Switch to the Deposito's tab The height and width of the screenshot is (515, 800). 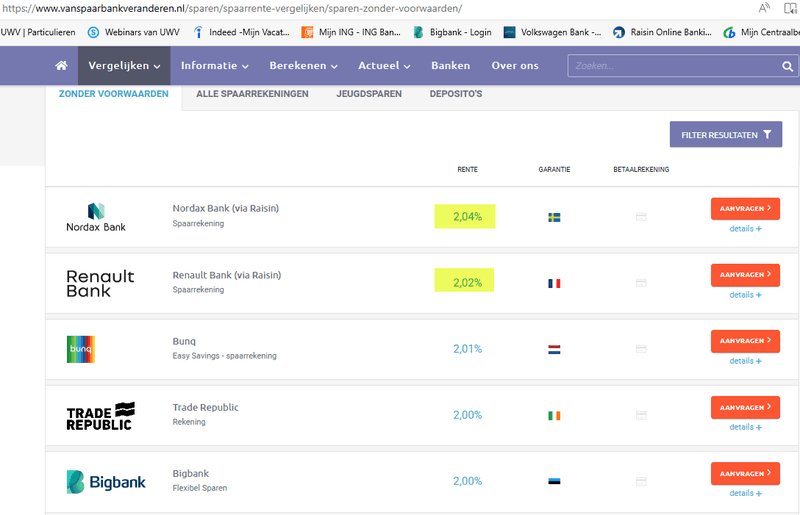pyautogui.click(x=456, y=94)
